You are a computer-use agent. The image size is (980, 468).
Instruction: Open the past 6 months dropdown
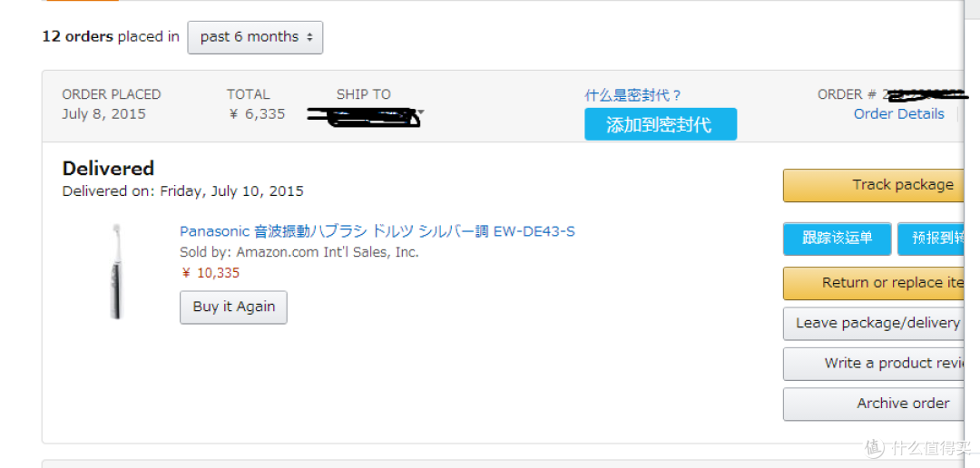255,37
